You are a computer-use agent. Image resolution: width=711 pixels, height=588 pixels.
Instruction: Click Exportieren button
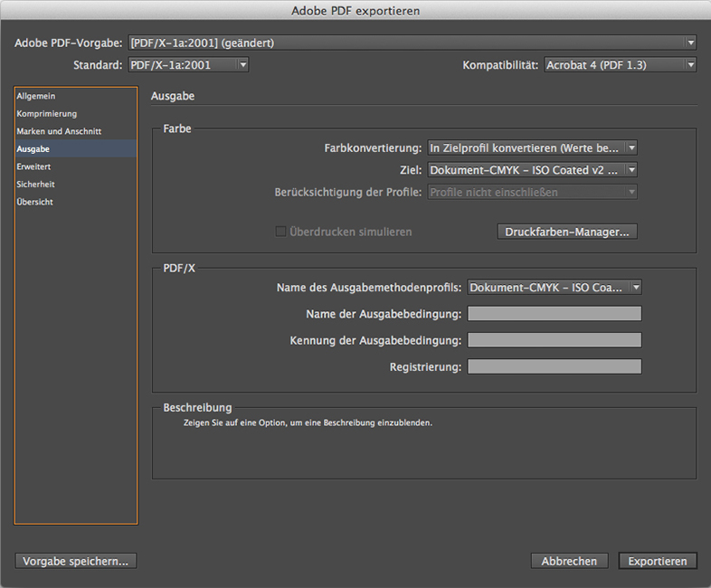pyautogui.click(x=658, y=561)
